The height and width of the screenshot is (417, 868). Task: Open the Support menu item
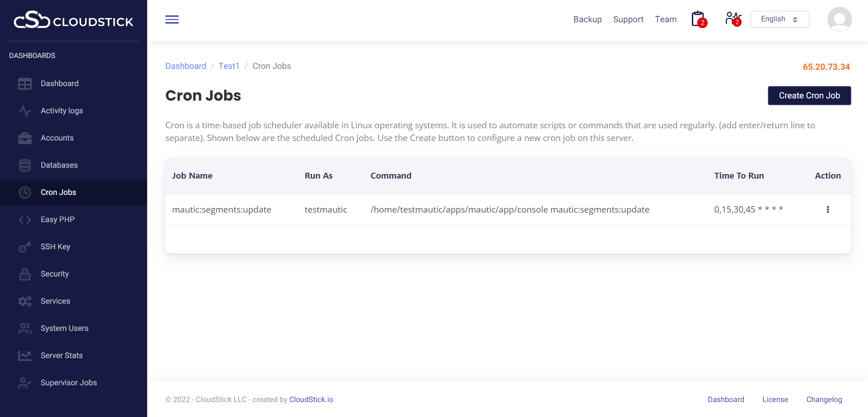point(628,19)
